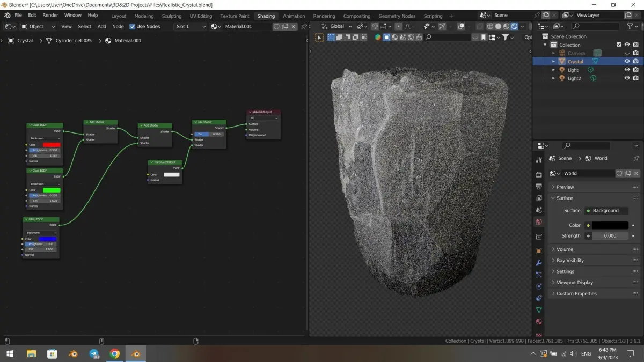The width and height of the screenshot is (644, 362).
Task: Hide the Crystal object in the viewport
Action: [626, 62]
